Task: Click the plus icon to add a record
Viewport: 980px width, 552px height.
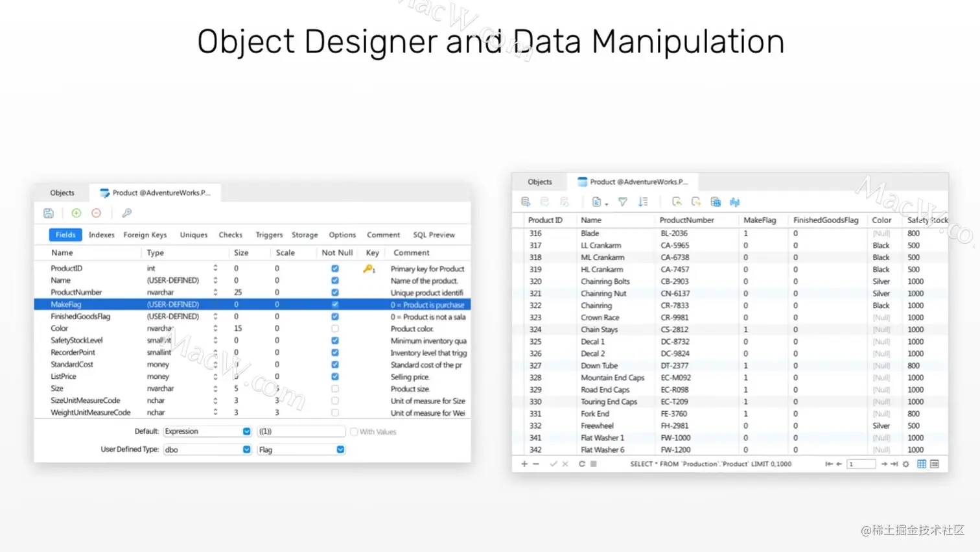Action: (x=524, y=464)
